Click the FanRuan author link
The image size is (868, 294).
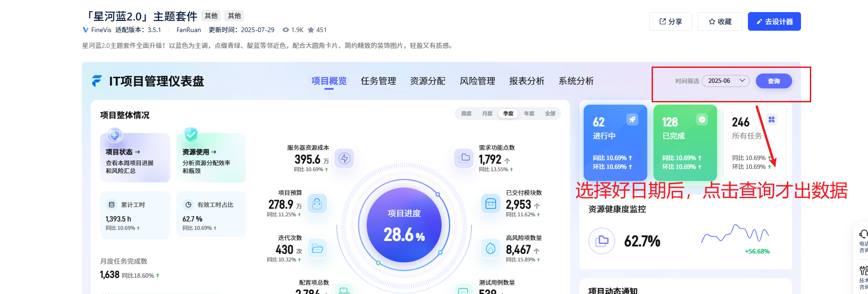(188, 30)
